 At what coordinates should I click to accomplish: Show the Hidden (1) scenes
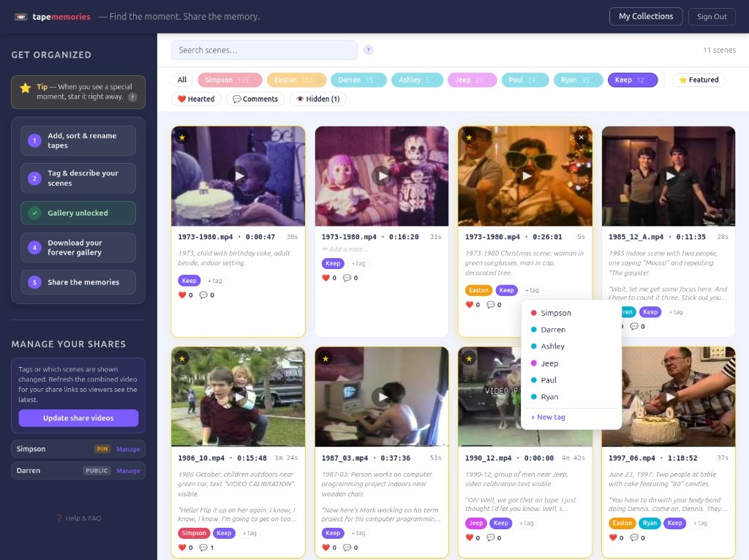317,98
